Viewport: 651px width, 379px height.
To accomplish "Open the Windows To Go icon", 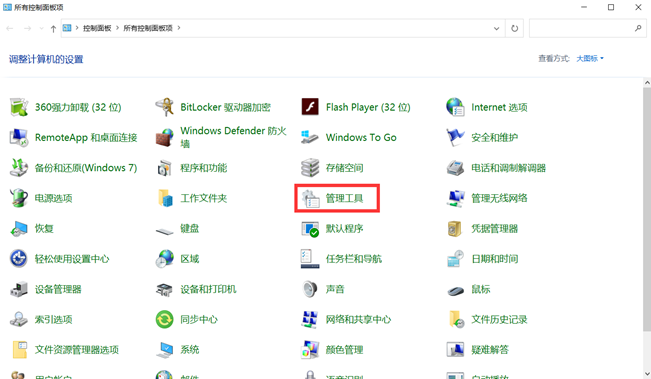I will pyautogui.click(x=310, y=137).
